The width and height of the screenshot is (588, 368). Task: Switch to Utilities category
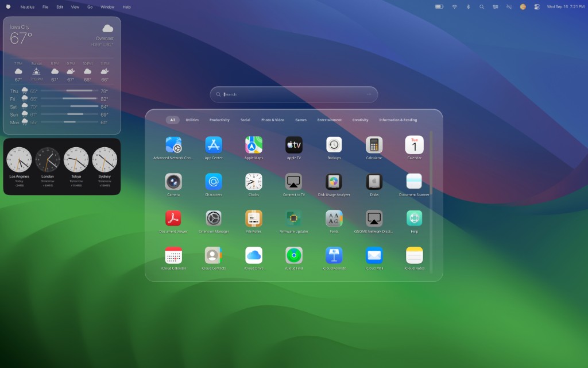pyautogui.click(x=192, y=120)
